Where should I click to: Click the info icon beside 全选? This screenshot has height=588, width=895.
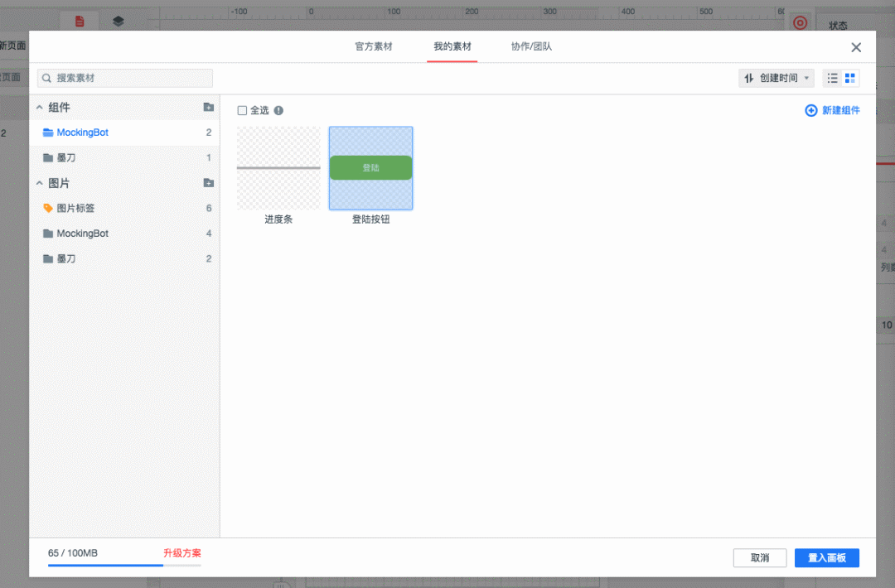pos(278,111)
